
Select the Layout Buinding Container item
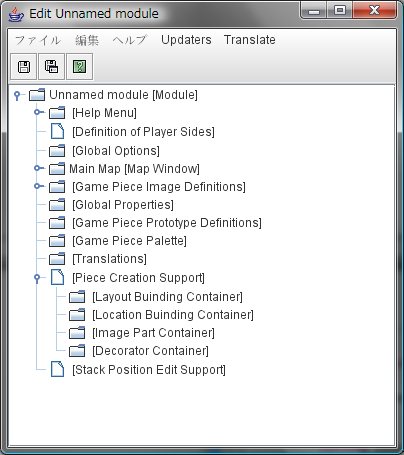[x=167, y=297]
